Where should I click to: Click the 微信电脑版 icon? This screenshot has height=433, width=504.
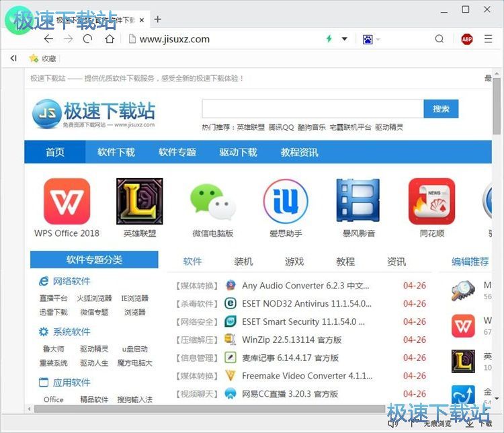212,201
